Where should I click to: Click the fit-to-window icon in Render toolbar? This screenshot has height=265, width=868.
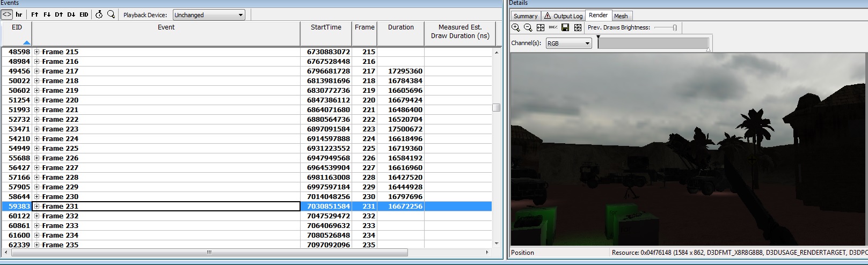click(x=541, y=27)
